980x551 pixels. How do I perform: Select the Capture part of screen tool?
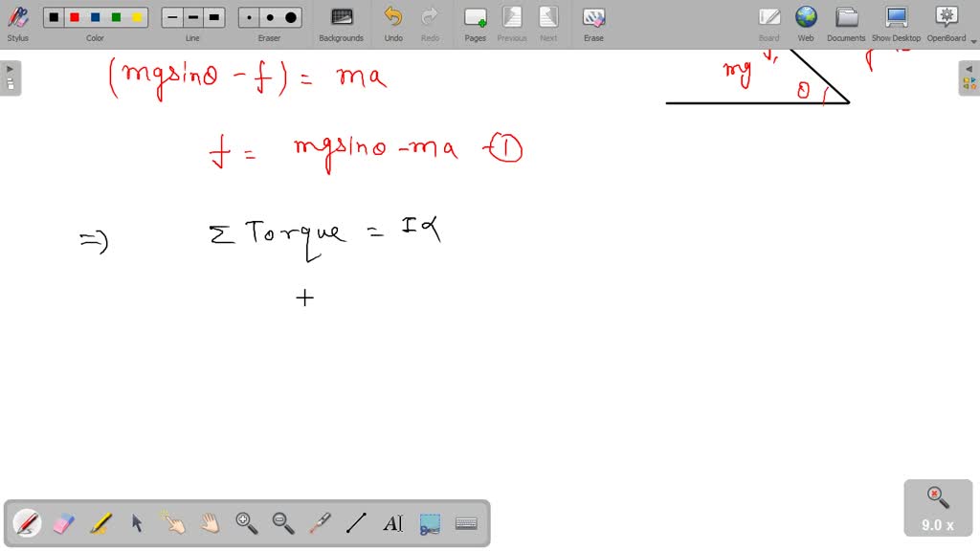click(x=429, y=523)
